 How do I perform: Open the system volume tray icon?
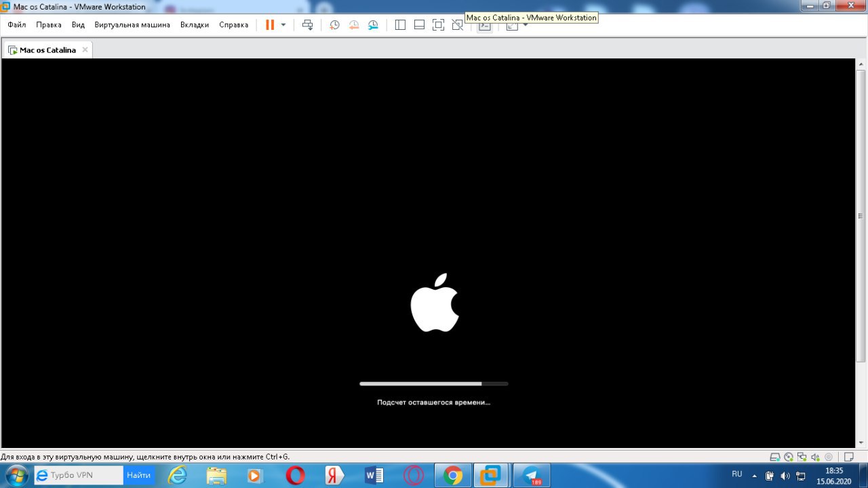[x=785, y=475]
